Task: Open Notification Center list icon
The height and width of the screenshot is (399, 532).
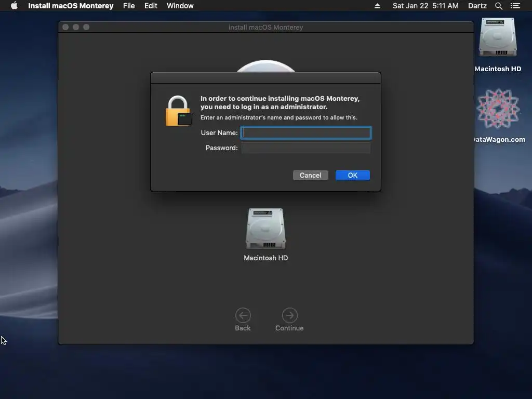Action: (515, 6)
